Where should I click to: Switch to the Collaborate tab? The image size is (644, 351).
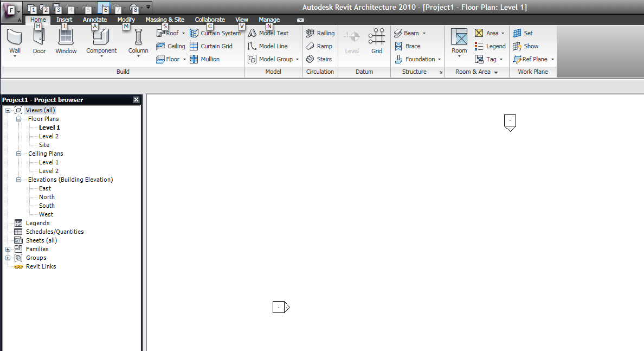tap(210, 20)
